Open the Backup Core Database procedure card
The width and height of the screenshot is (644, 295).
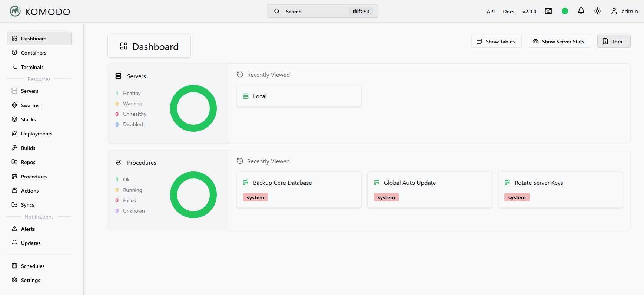click(299, 189)
